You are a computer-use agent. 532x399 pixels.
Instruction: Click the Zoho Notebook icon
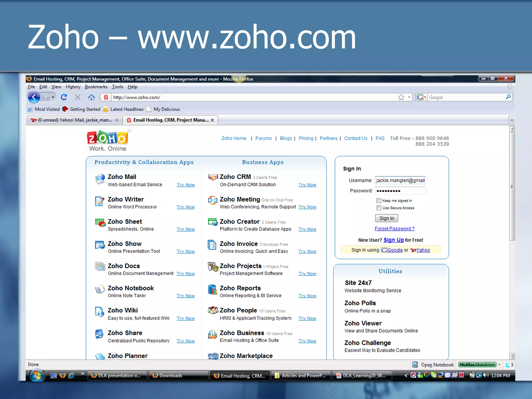(100, 289)
